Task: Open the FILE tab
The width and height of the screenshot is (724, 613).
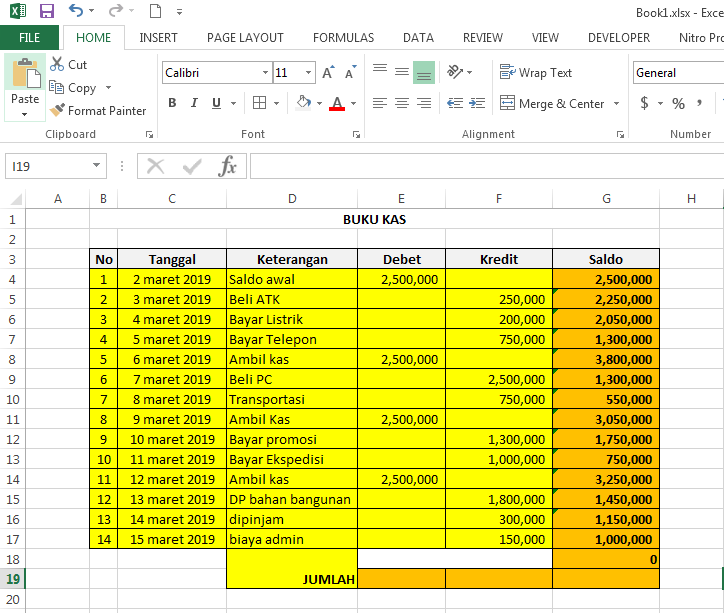Action: pyautogui.click(x=30, y=37)
